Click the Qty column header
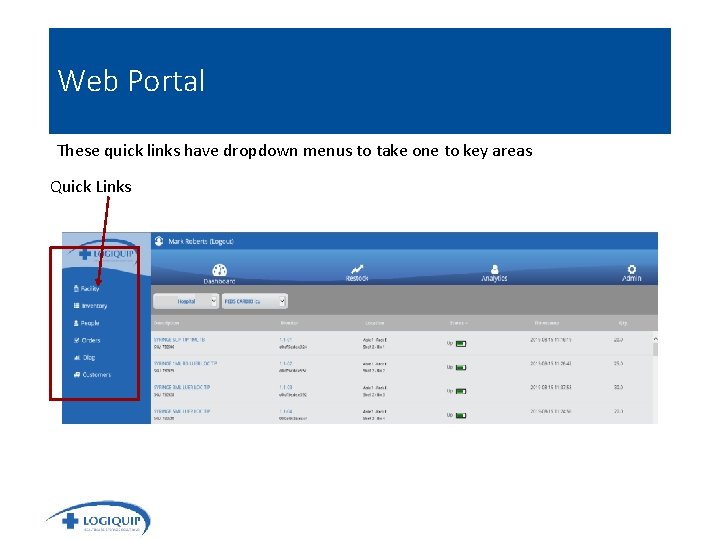 (623, 323)
